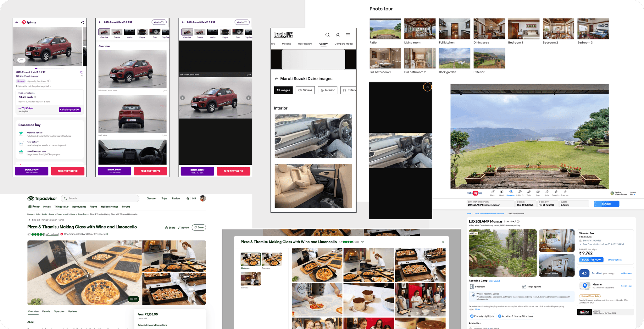Toggle the Interior filter chip on Cars24
This screenshot has width=644, height=329.
327,90
